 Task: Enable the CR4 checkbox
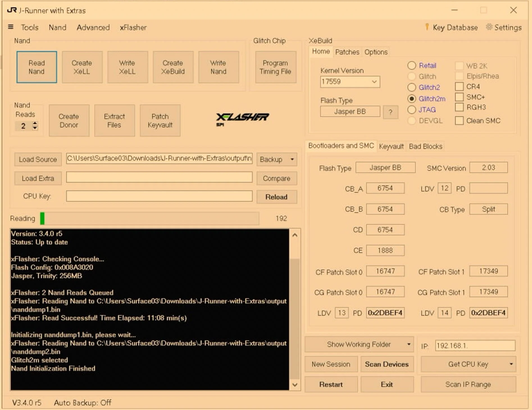[459, 86]
